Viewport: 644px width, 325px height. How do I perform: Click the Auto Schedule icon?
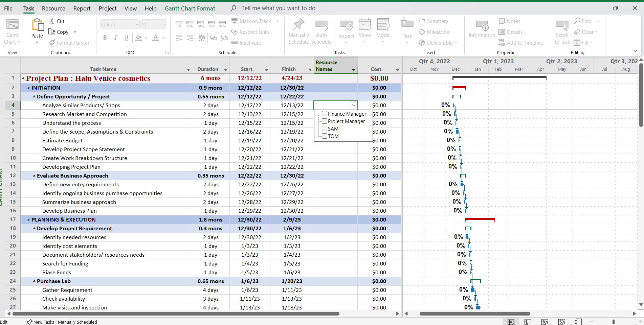[x=321, y=25]
